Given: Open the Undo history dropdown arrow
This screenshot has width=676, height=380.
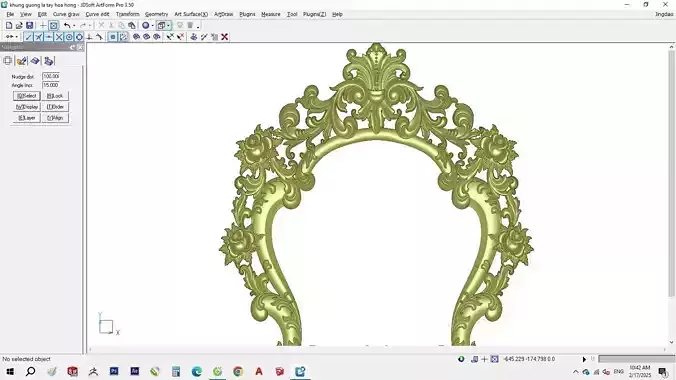Looking at the screenshot, I should click(74, 26).
